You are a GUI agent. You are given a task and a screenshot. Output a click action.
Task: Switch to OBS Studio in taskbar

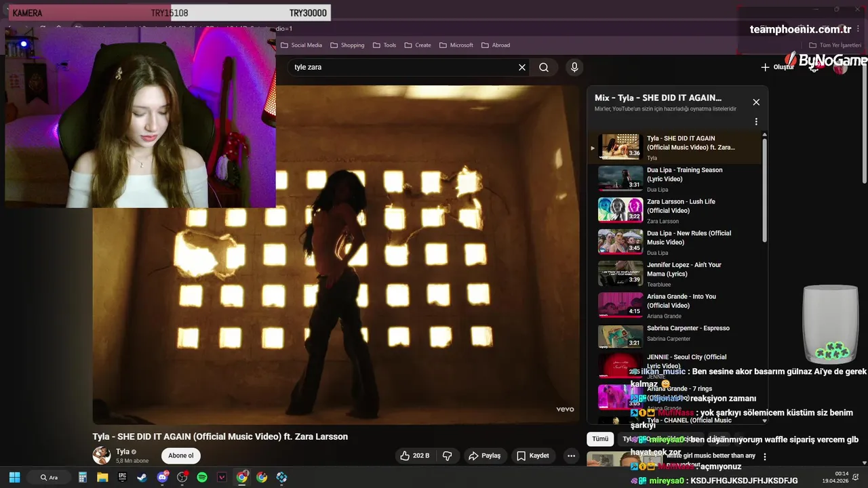(182, 477)
